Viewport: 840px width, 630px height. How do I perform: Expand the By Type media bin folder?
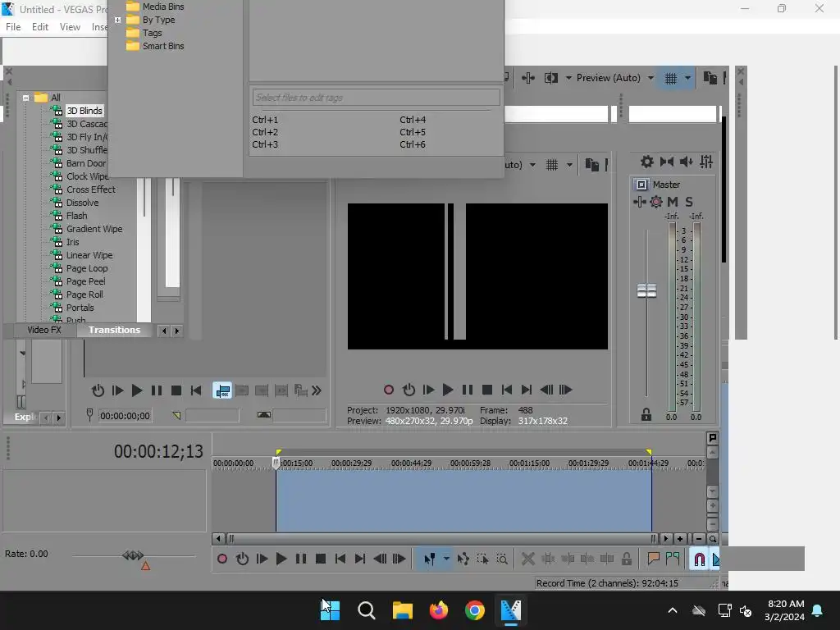118,21
